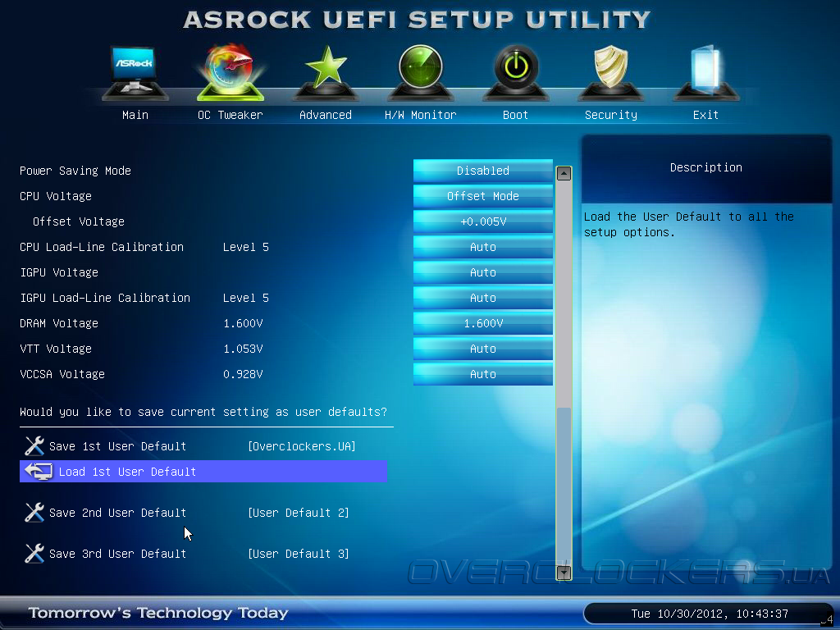
Task: Edit the [User Default 3] profile name
Action: [299, 554]
